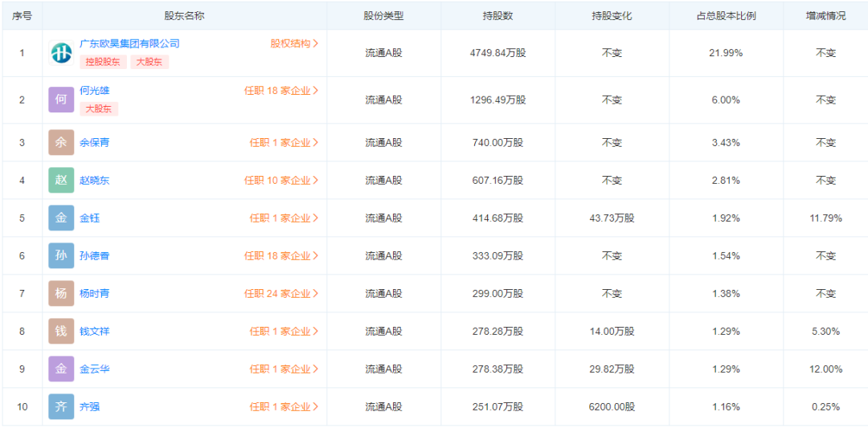Click the 余 avatar next to 余保青
Viewport: 868px width, 428px height.
[x=61, y=143]
